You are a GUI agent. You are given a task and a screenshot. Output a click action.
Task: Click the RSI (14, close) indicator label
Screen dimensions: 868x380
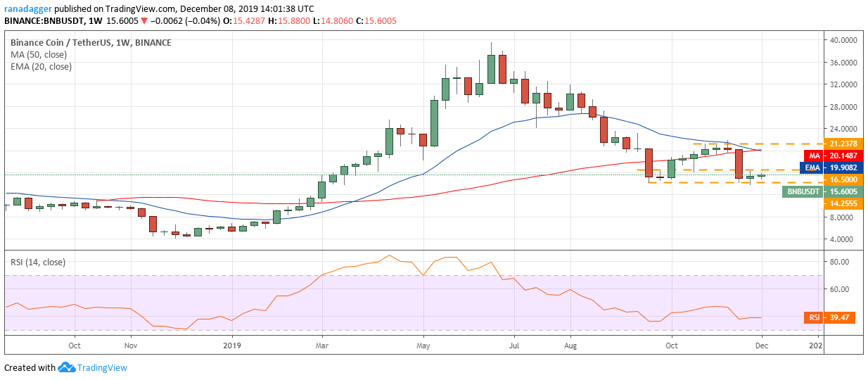click(x=37, y=262)
